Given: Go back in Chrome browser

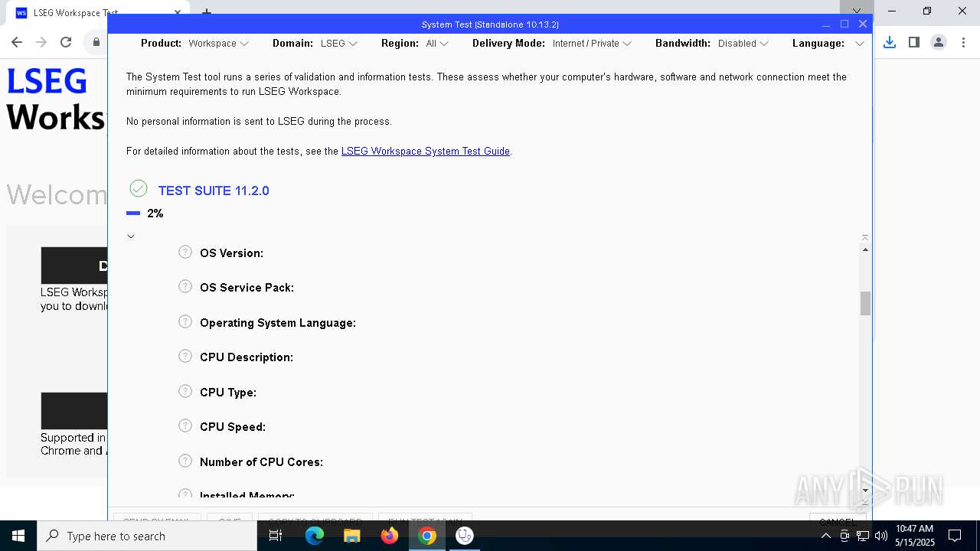Looking at the screenshot, I should [x=17, y=43].
